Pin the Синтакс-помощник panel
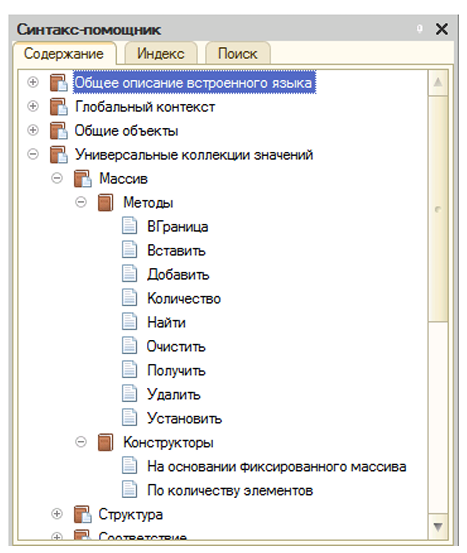The image size is (467, 553). pyautogui.click(x=419, y=29)
